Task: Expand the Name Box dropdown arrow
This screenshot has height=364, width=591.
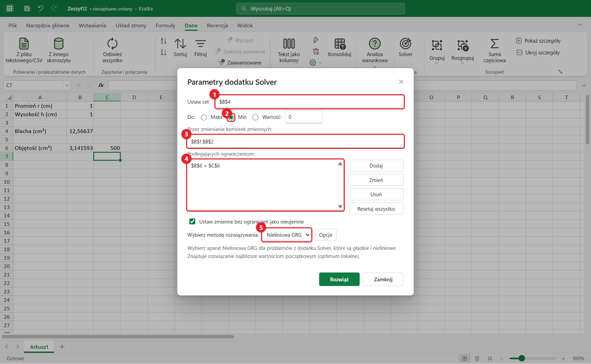Action: click(x=67, y=85)
